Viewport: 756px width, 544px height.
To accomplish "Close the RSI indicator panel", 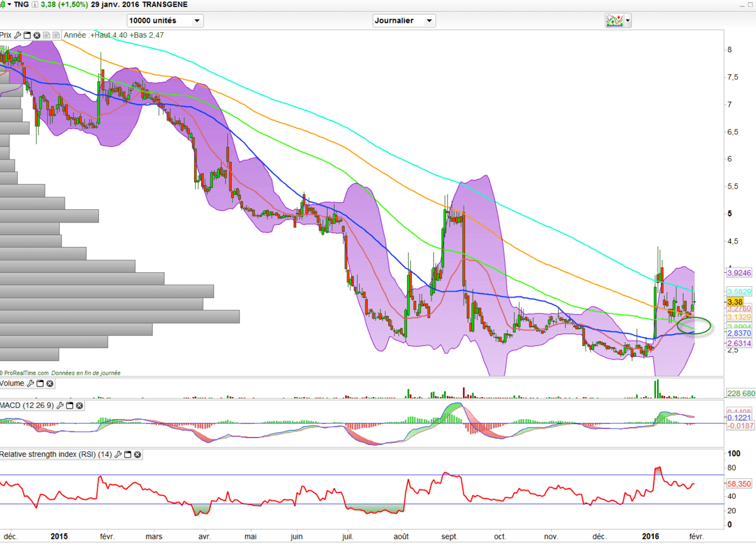I will coord(137,454).
